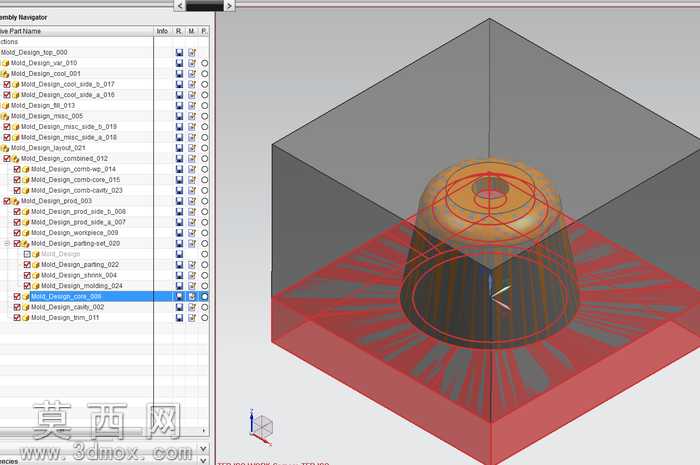This screenshot has width=700, height=465.
Task: Click the modified icon for Mold_Design_layout_021
Action: point(192,148)
